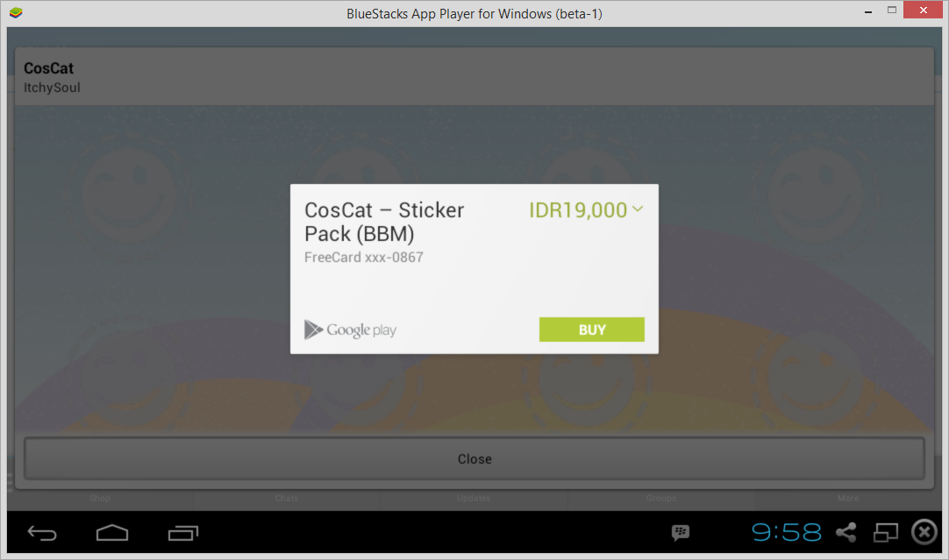Screen dimensions: 949x560
Task: Open the recent apps icon
Action: click(182, 533)
